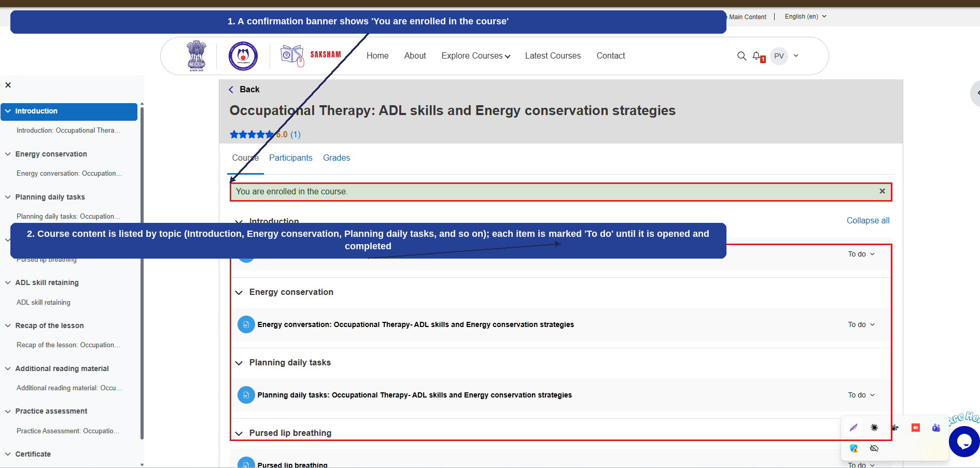Click the Energy conversation activity page icon
The width and height of the screenshot is (980, 468).
coord(246,324)
